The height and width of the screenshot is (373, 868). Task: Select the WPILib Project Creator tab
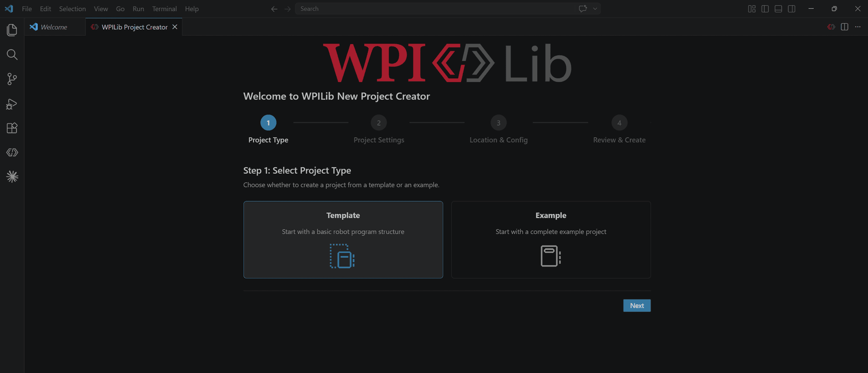134,27
